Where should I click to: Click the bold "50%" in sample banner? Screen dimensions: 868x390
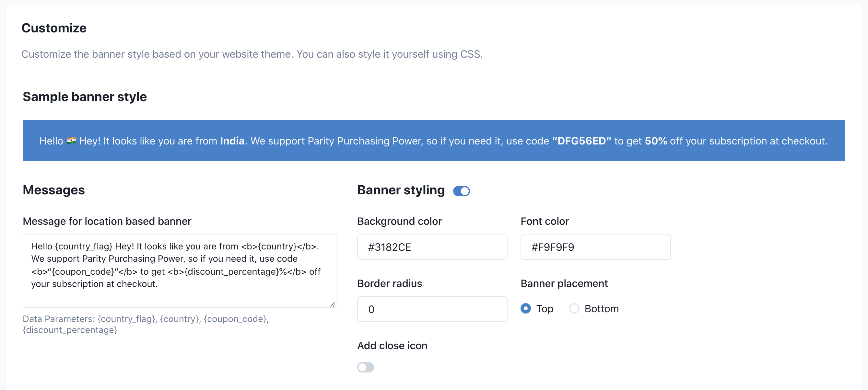click(655, 141)
